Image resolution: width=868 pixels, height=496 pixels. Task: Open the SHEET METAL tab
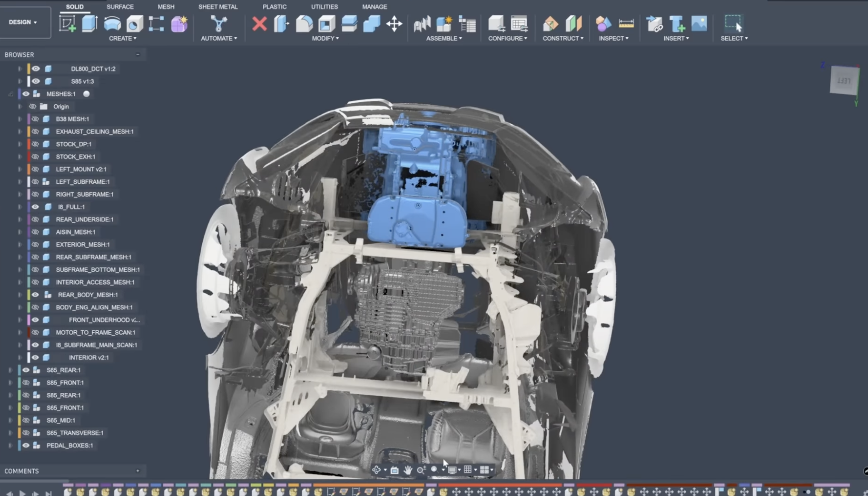[217, 7]
